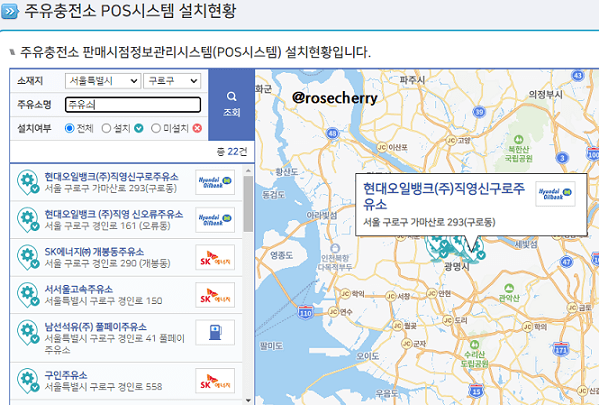Click the 가마산로 293 address in map popup
The height and width of the screenshot is (405, 599).
coord(429,222)
